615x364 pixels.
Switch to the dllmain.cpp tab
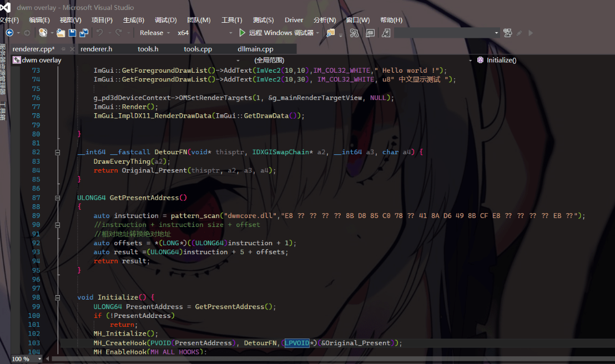[255, 49]
